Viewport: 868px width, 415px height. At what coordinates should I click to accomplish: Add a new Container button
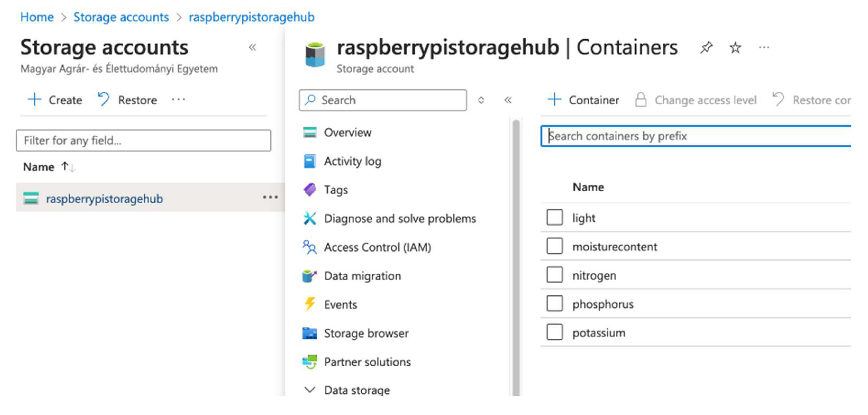(x=583, y=100)
